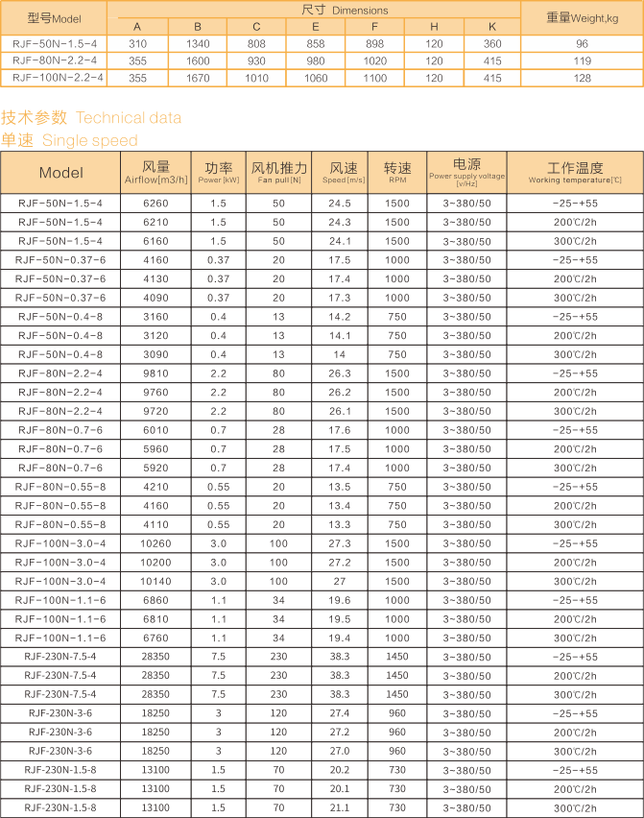
Task: Select the Single speed heading
Action: pos(69,140)
